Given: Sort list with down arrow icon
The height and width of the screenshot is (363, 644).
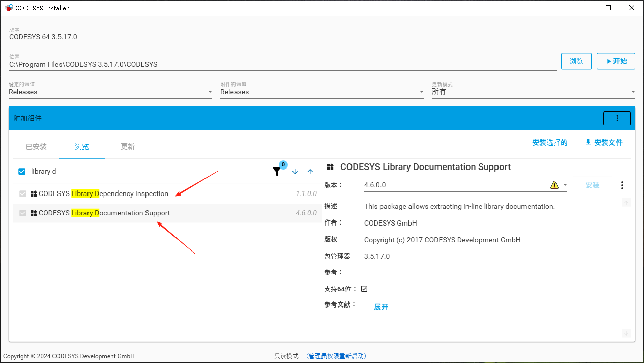Looking at the screenshot, I should pyautogui.click(x=295, y=172).
